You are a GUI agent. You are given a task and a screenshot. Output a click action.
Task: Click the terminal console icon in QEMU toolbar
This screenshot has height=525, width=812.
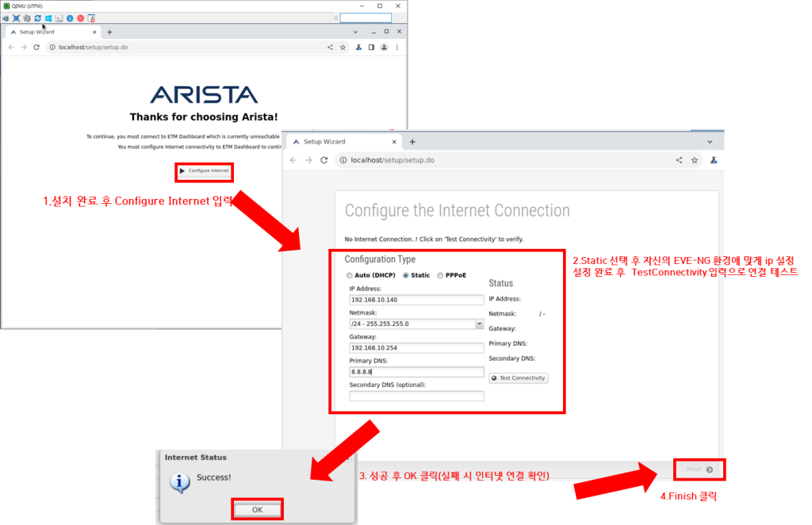(59, 18)
